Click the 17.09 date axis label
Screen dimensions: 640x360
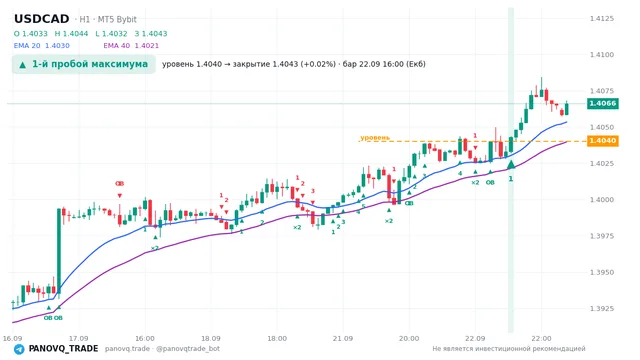pos(78,338)
